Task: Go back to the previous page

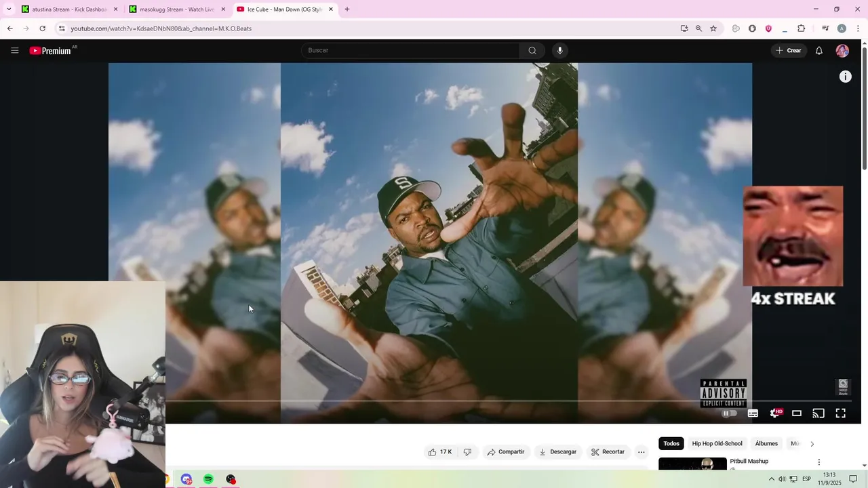Action: pos(9,28)
